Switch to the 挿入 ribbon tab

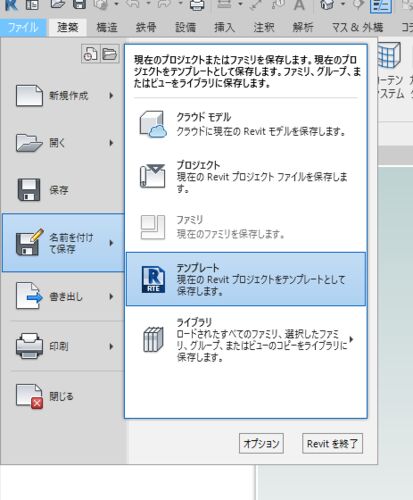click(x=224, y=27)
